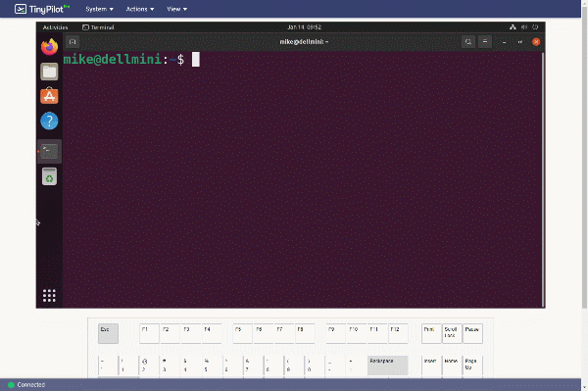Click the Connected status indicator

(x=26, y=384)
